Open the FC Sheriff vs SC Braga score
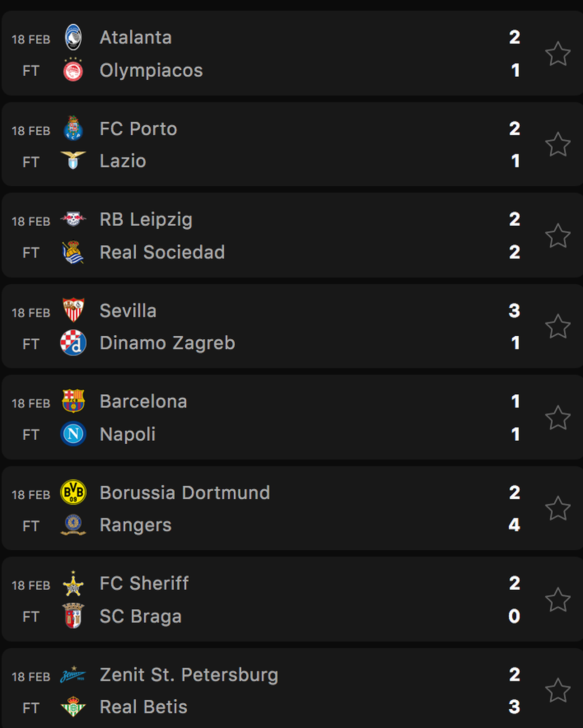Screen dimensions: 583x728 (514, 600)
